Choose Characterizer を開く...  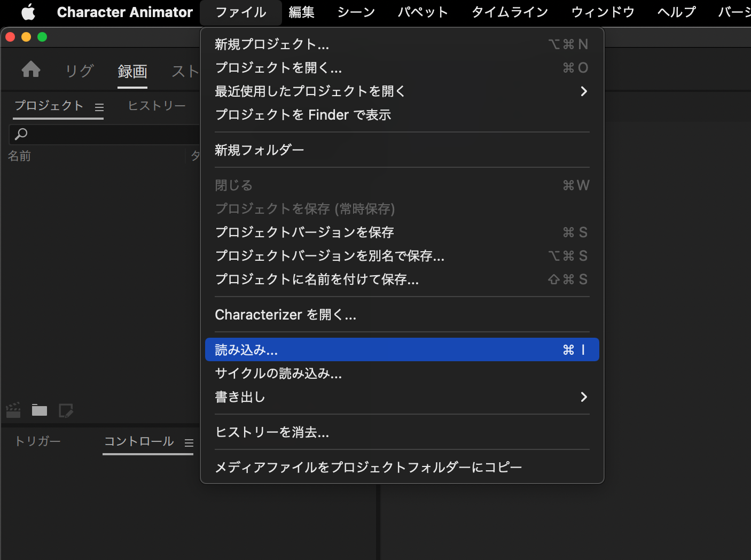coord(402,315)
